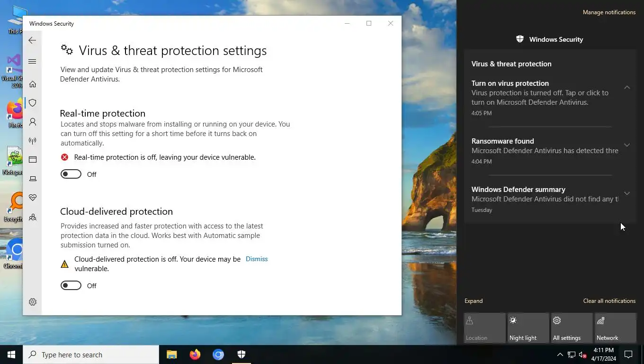Viewport: 644px width, 364px height.
Task: Go back in Windows Security
Action: (x=32, y=40)
